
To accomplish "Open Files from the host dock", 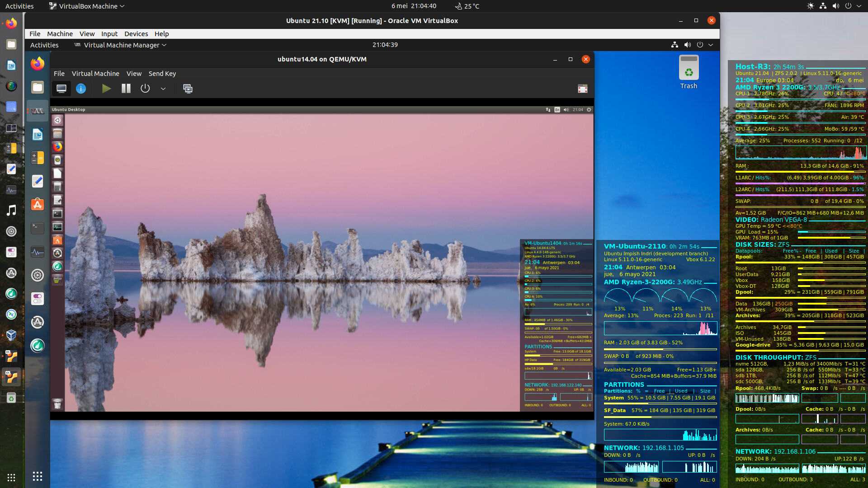I will pyautogui.click(x=11, y=44).
